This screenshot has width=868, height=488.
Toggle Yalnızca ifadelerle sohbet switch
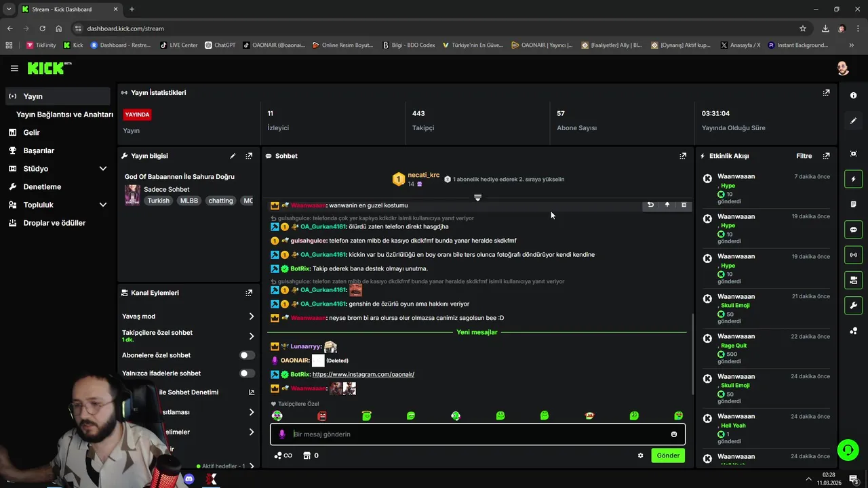248,373
